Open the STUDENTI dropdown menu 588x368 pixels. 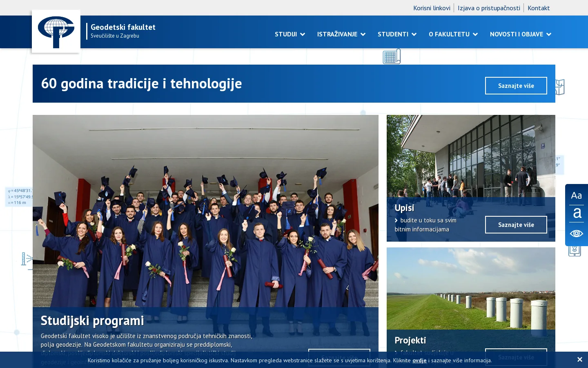point(397,34)
